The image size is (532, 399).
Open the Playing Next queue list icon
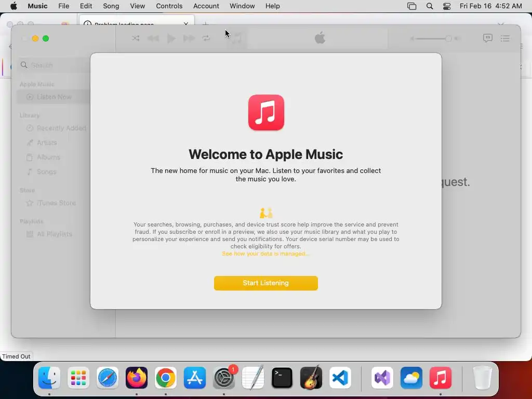coord(505,38)
